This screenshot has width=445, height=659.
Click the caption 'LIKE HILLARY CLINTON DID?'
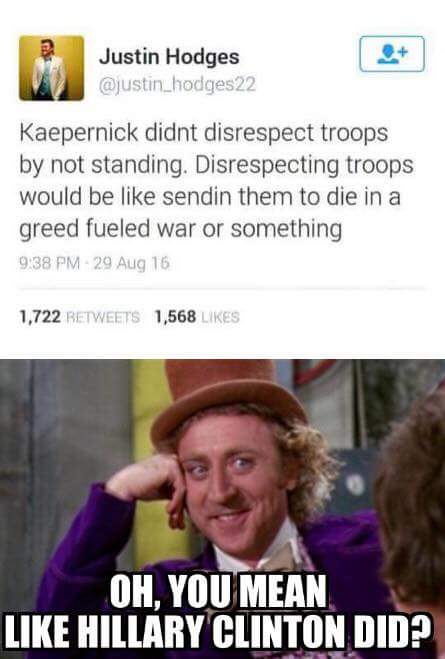(x=217, y=630)
